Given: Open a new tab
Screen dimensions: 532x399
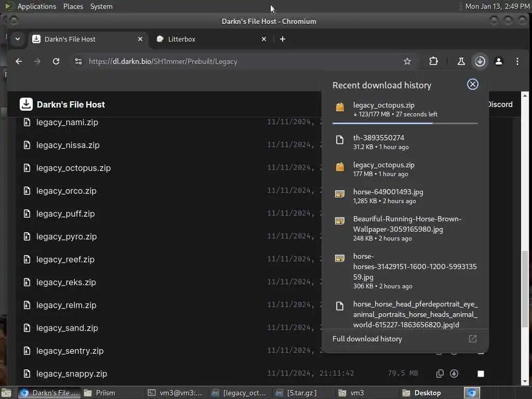Looking at the screenshot, I should coord(282,39).
